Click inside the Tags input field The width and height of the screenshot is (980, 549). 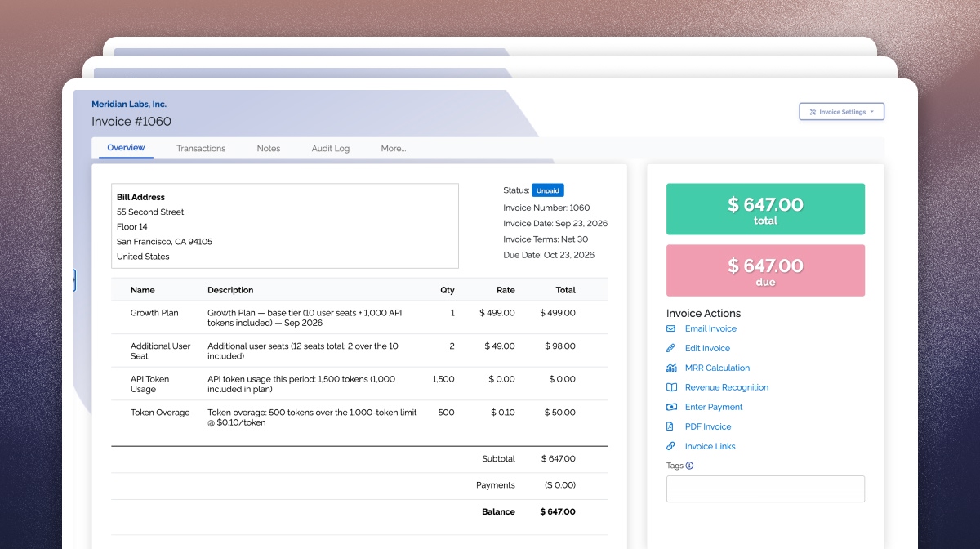[765, 489]
